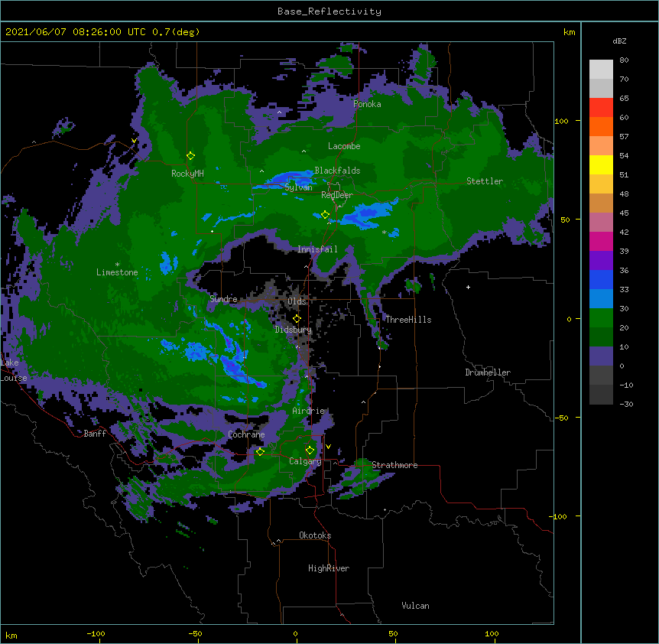
Task: Click the Banff label
Action: pos(95,434)
